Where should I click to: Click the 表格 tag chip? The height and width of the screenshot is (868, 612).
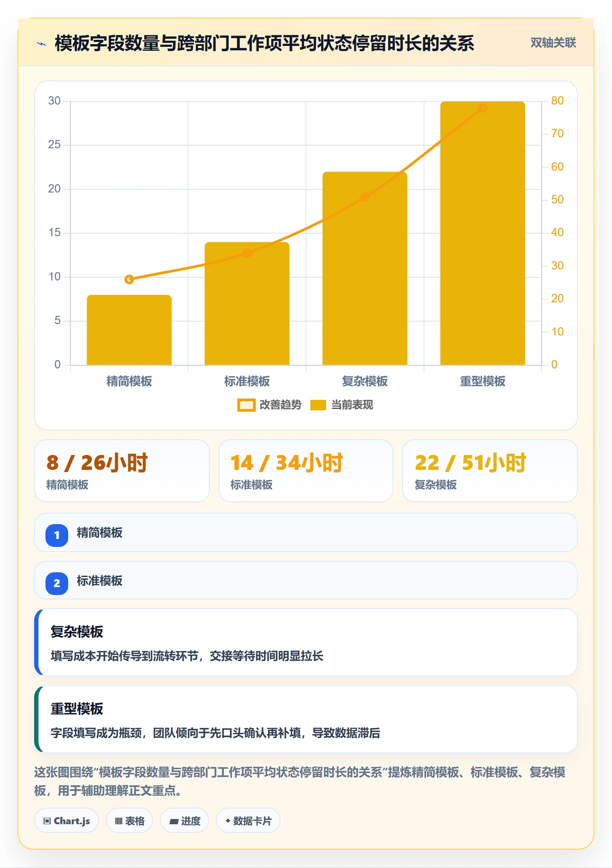129,821
